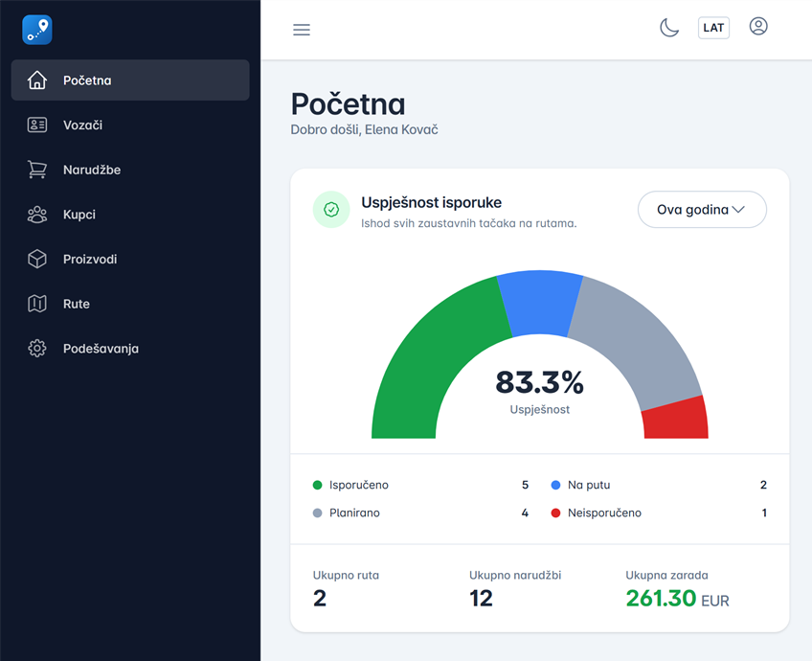This screenshot has width=812, height=661.
Task: Click the green checkmark badge icon
Action: pyautogui.click(x=331, y=209)
